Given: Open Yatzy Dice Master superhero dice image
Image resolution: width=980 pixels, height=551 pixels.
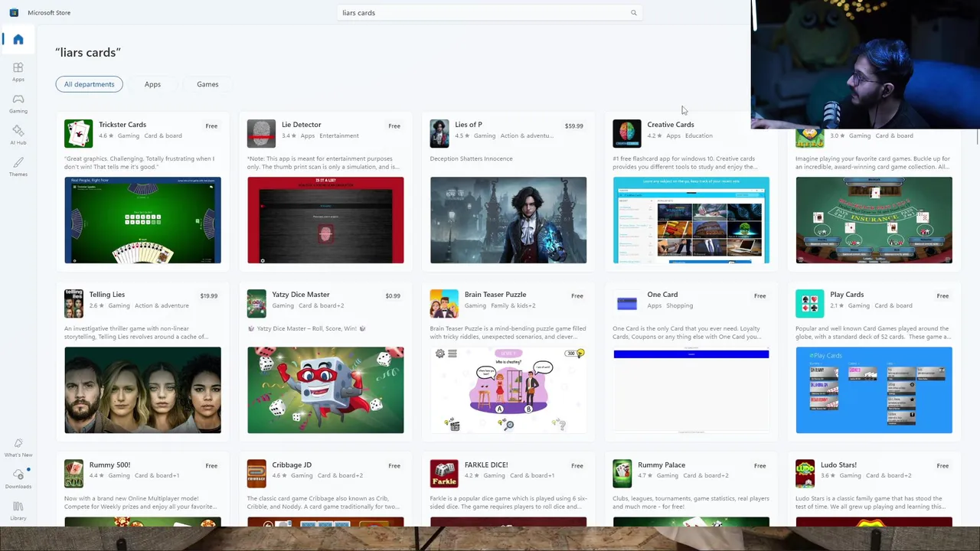Looking at the screenshot, I should pos(325,390).
